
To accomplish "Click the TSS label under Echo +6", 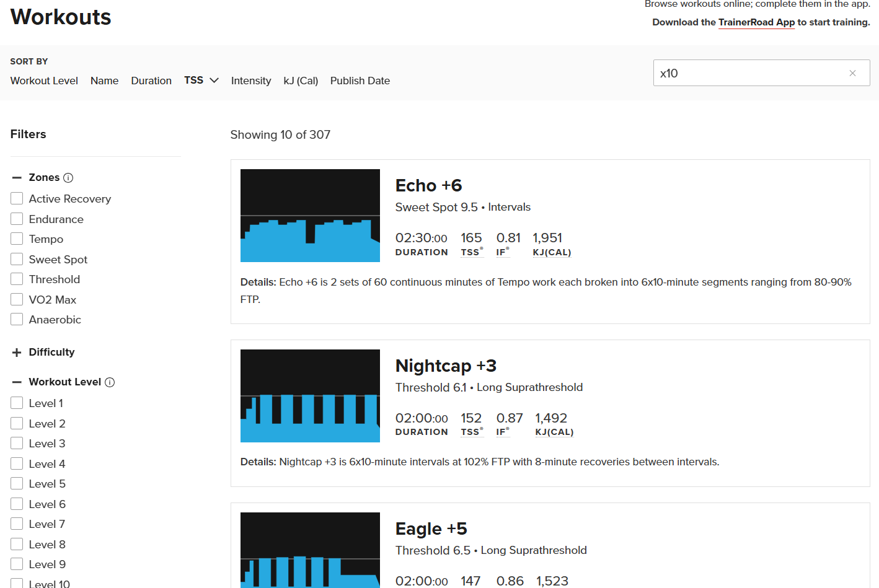I will click(x=472, y=252).
